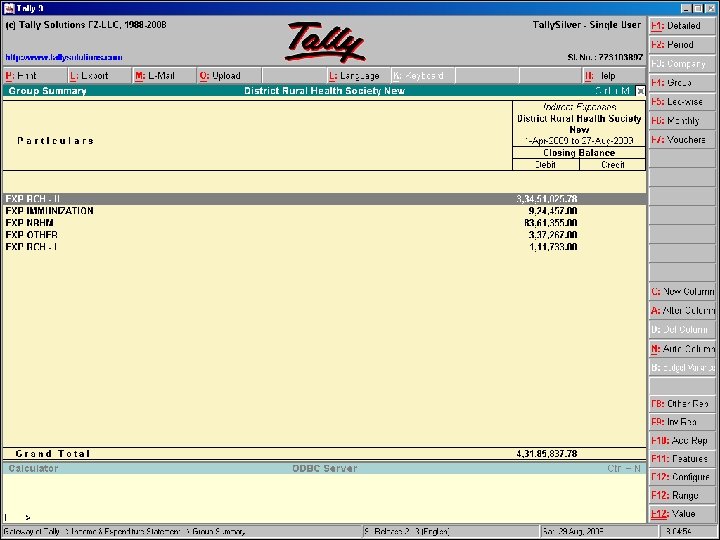
Task: Open F8: Other Rep reports
Action: (682, 404)
